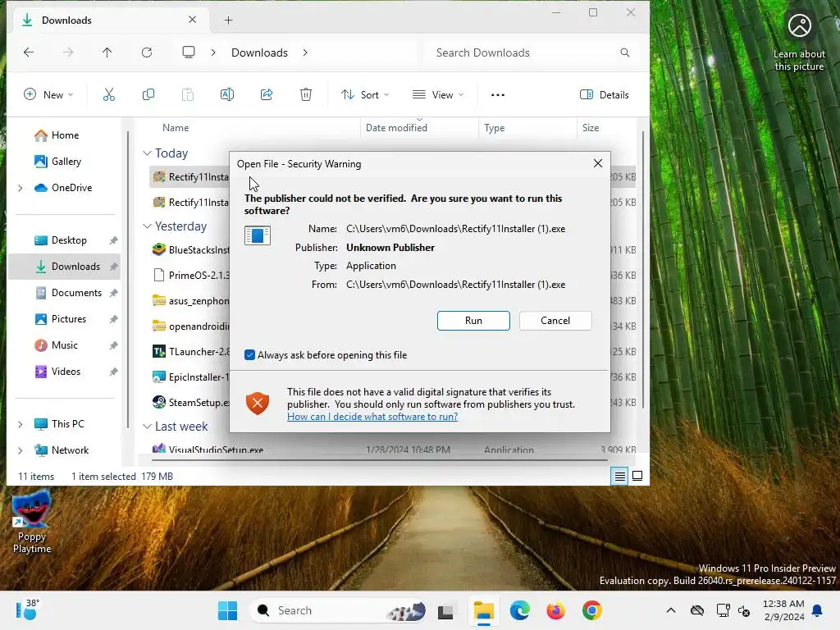The height and width of the screenshot is (630, 840).
Task: Open Google Chrome from taskbar
Action: pos(592,610)
